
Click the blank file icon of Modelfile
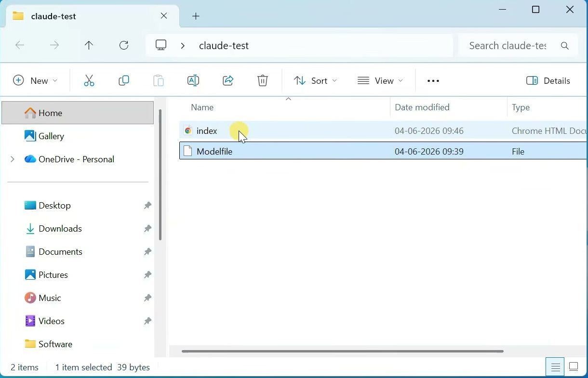click(188, 151)
